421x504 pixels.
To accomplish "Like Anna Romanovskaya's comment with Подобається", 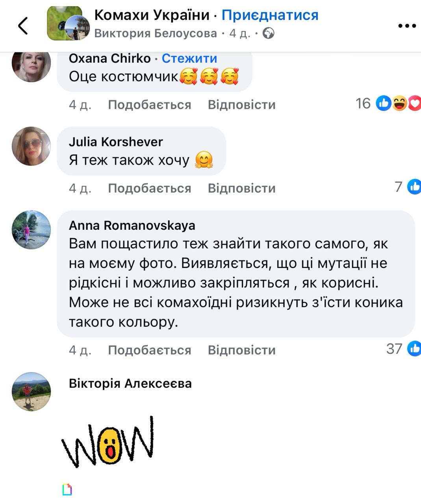I will (150, 350).
